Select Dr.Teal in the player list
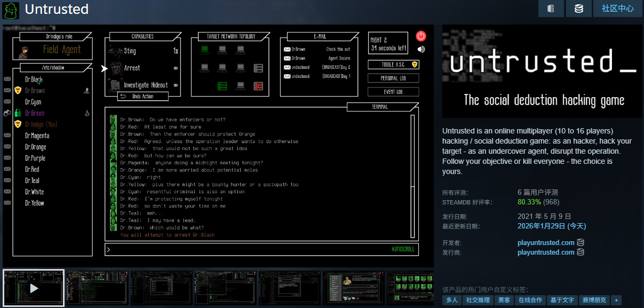Viewport: 644px width, 308px height. 32,180
